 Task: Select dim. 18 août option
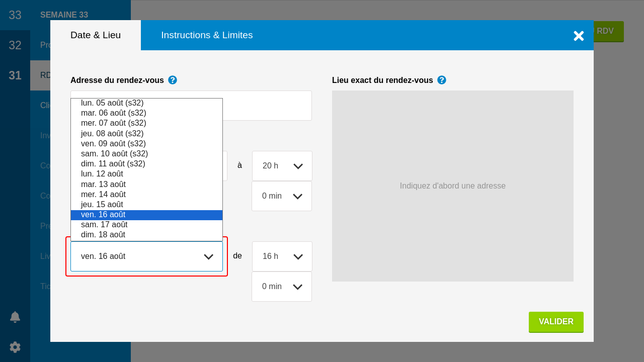[103, 235]
